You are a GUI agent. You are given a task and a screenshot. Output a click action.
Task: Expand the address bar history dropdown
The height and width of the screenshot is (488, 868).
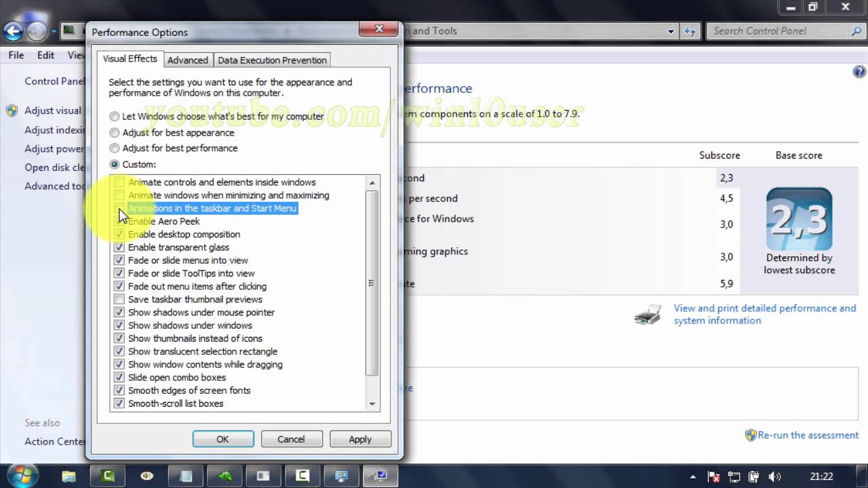click(671, 30)
